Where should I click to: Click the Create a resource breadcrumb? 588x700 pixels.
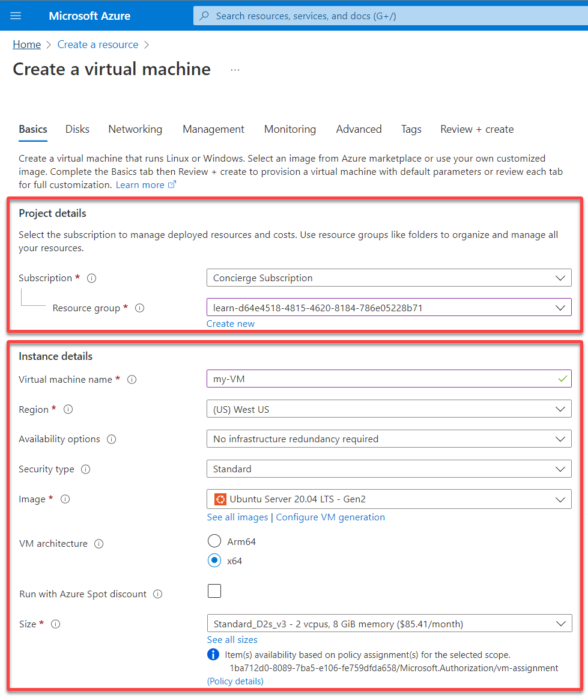tap(98, 44)
